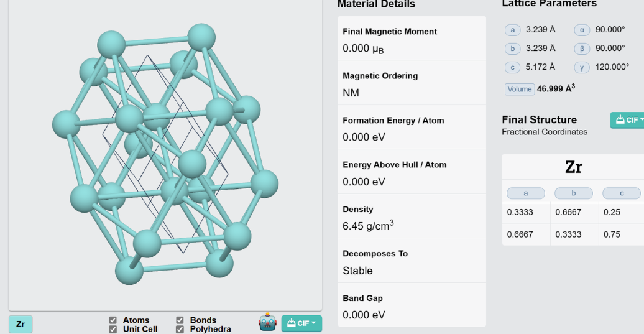Click the fractional coordinate column c header

(x=622, y=193)
